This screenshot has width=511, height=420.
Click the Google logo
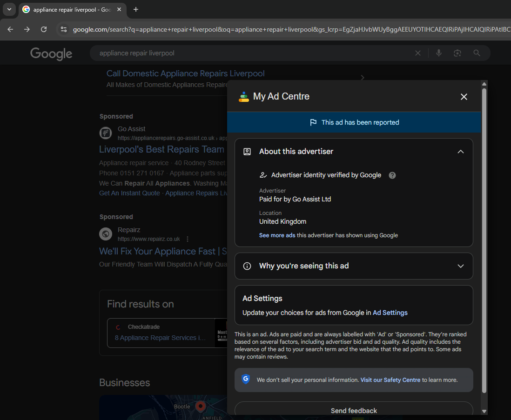(x=51, y=53)
